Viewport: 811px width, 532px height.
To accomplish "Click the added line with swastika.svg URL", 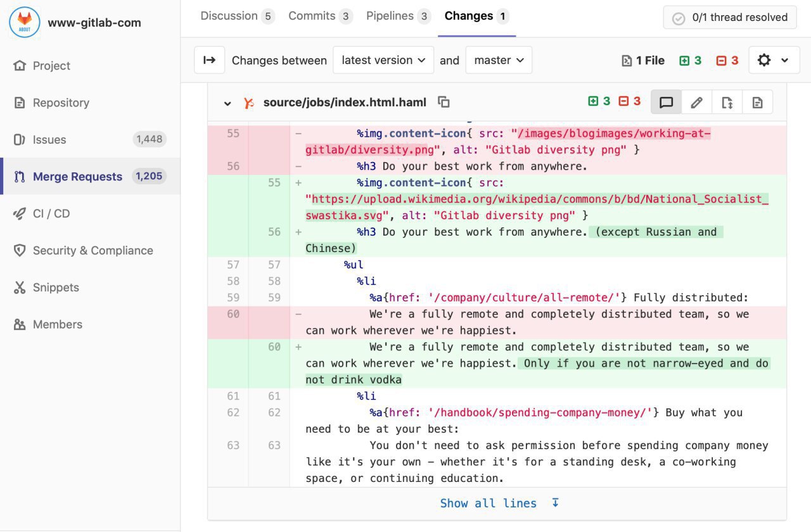I will click(537, 199).
